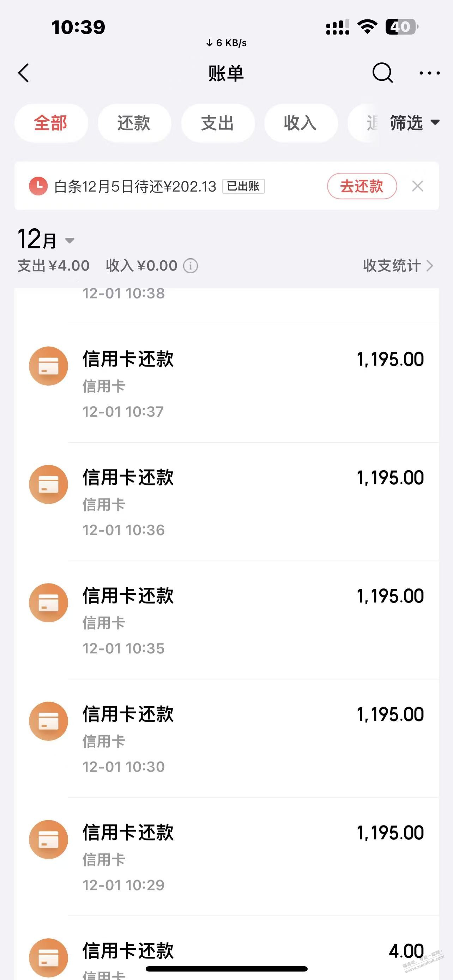Switch to the 收入 tab
453x980 pixels.
(x=301, y=123)
